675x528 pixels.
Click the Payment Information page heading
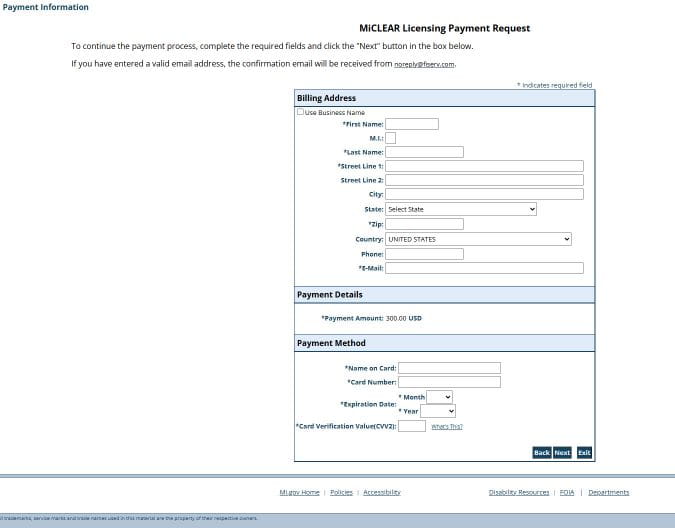click(45, 7)
